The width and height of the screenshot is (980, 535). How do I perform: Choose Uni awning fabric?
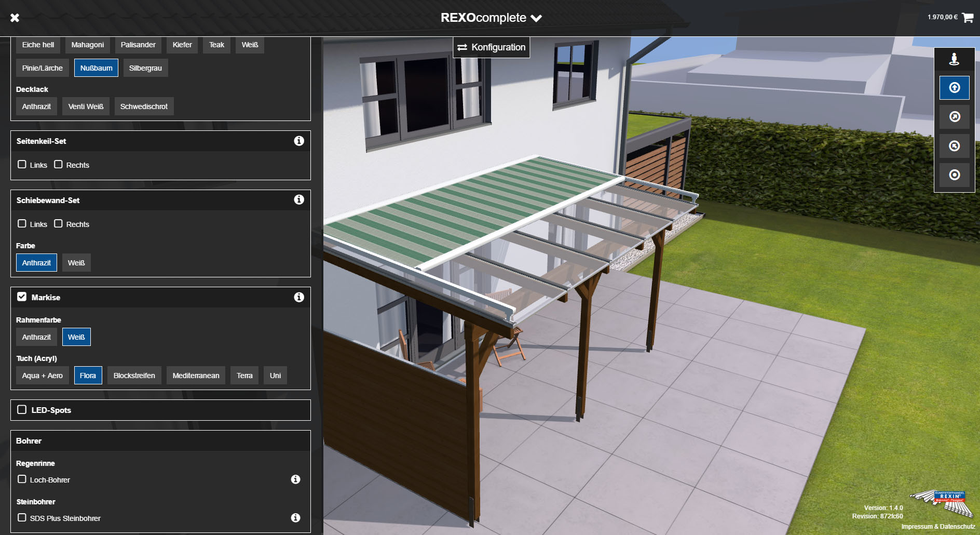pos(275,376)
